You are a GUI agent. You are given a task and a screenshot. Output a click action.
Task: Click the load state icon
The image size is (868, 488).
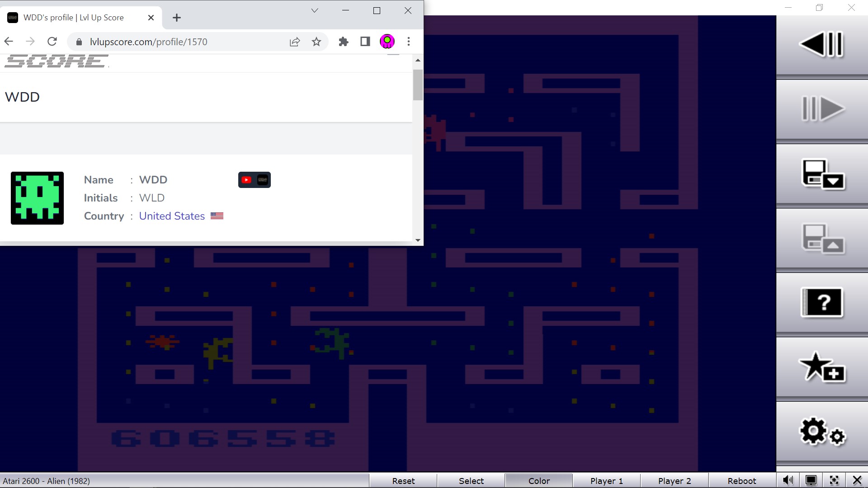click(x=822, y=239)
